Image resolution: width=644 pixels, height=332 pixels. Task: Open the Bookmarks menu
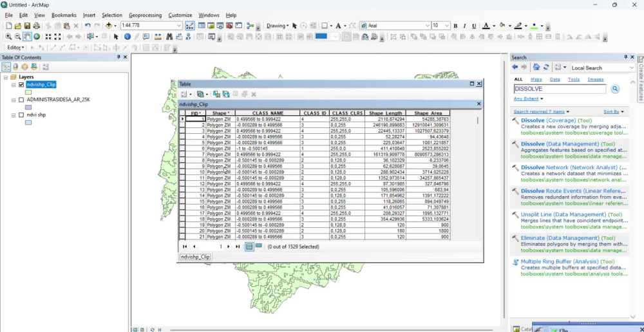(64, 15)
